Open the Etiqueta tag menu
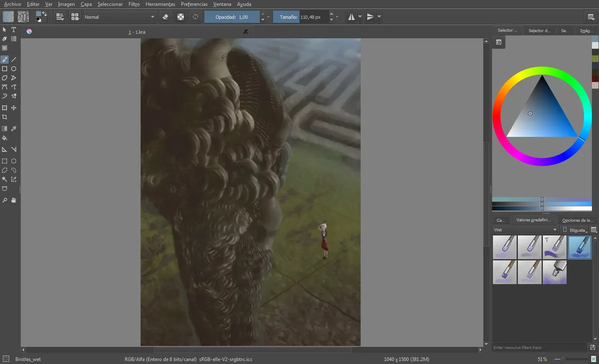 [575, 230]
